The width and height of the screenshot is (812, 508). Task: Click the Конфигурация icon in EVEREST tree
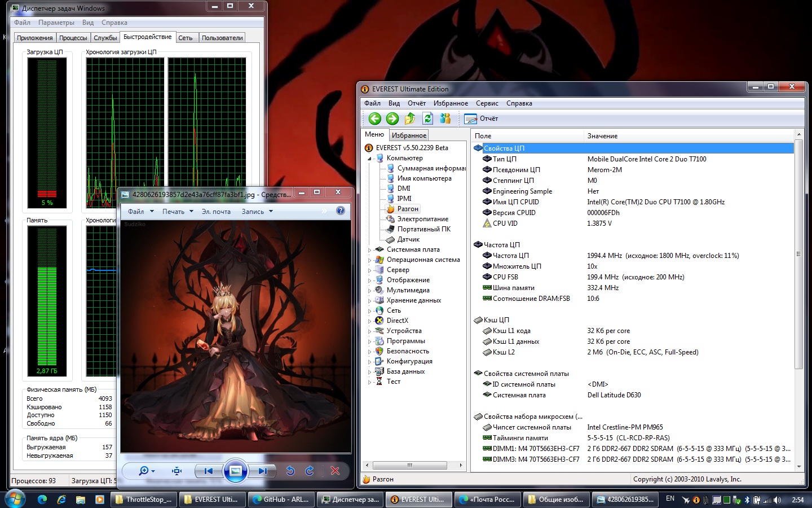click(x=379, y=361)
